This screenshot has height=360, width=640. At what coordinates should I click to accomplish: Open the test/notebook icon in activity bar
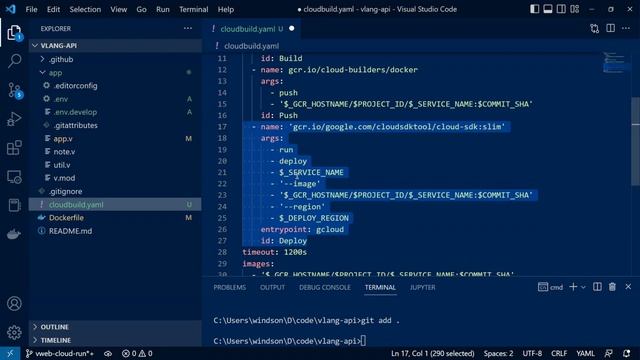click(14, 205)
